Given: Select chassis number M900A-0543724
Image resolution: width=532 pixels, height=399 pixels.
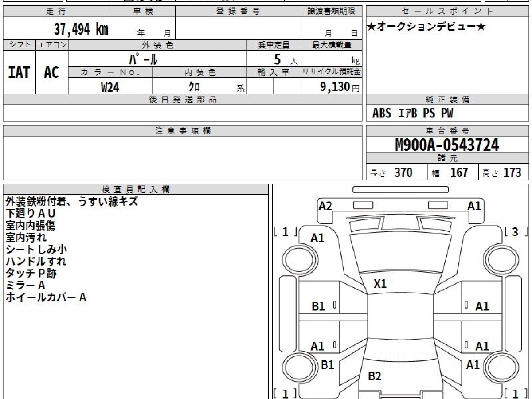Looking at the screenshot, I should click(x=447, y=145).
